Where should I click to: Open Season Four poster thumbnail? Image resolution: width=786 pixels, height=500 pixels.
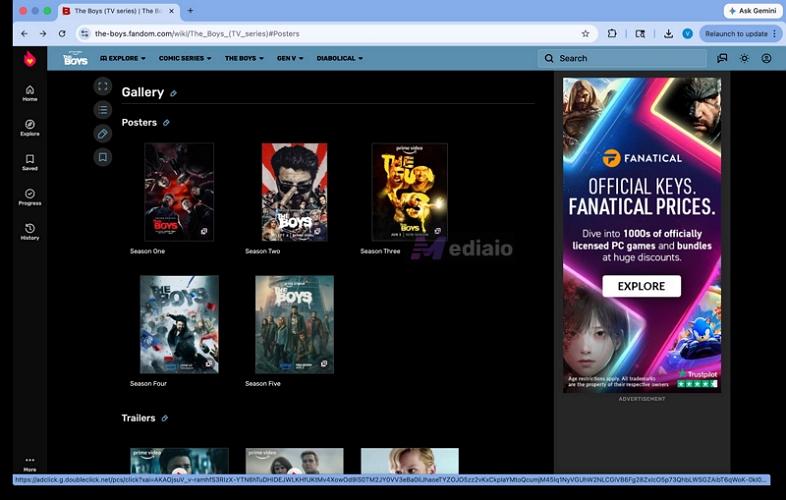pos(179,324)
